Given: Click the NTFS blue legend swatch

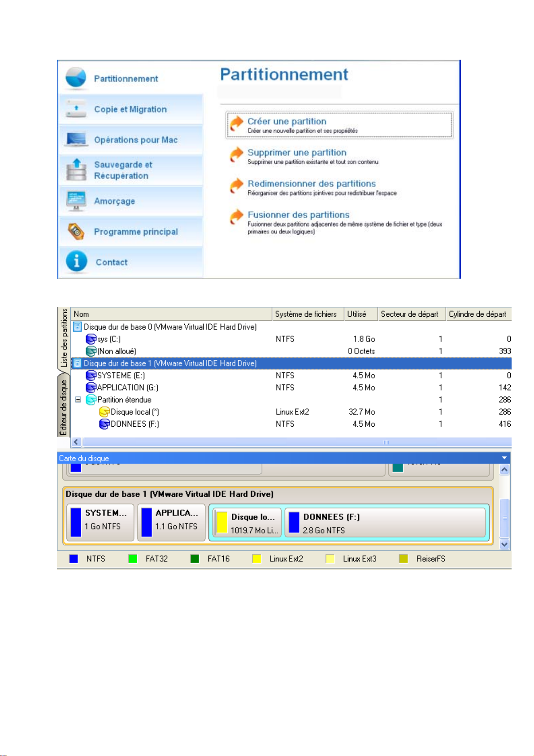Looking at the screenshot, I should (74, 559).
